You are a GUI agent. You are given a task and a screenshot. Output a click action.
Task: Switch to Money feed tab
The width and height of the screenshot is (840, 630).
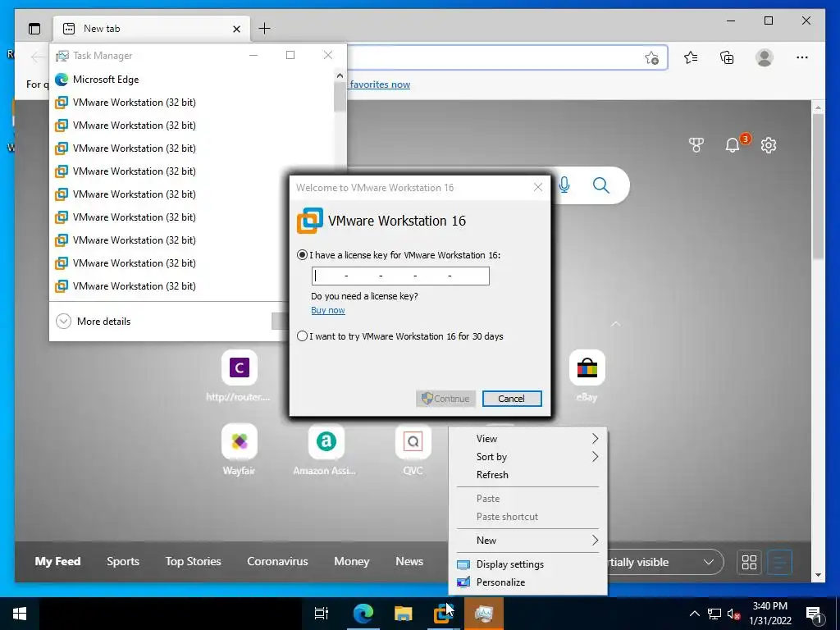pos(351,561)
